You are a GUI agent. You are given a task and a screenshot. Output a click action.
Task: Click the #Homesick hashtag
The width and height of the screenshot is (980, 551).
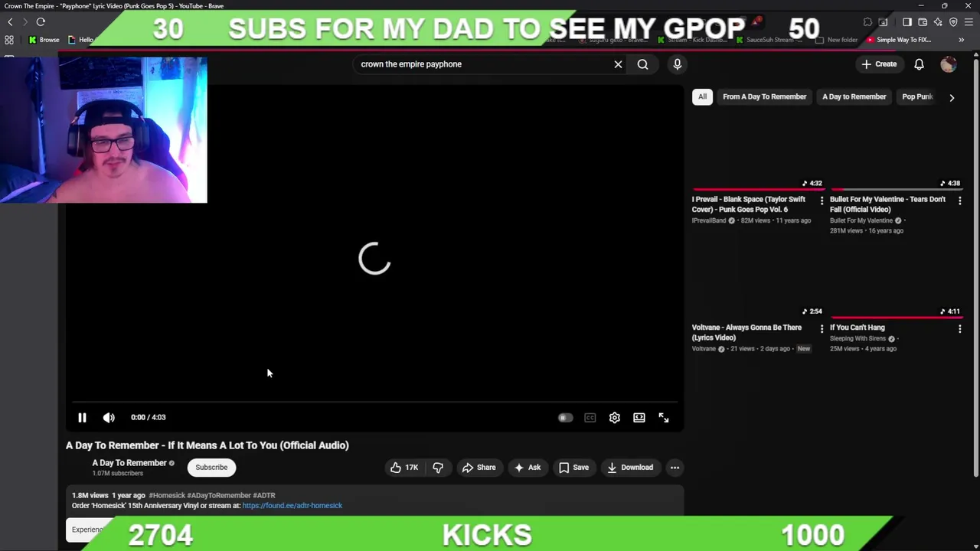point(167,495)
